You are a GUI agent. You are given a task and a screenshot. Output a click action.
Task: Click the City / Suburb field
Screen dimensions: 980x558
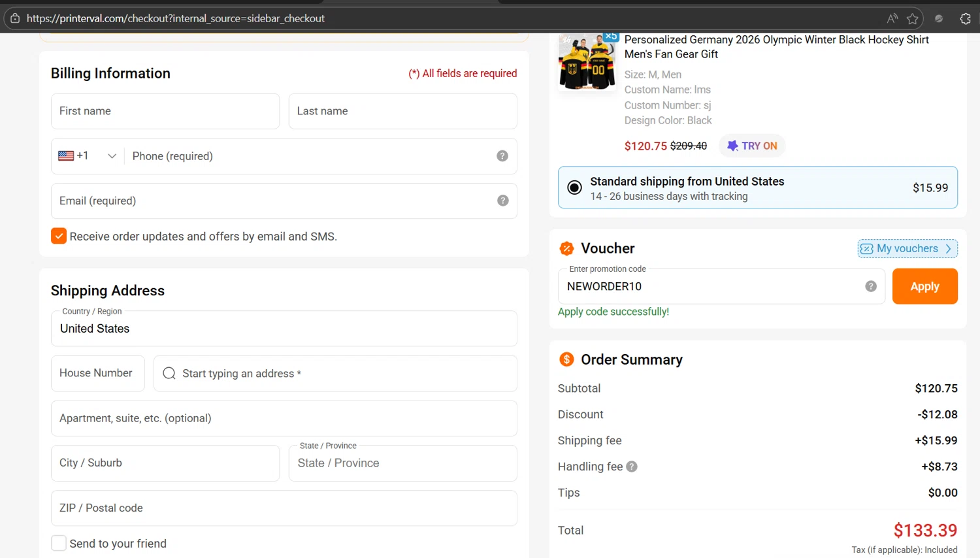click(x=165, y=463)
